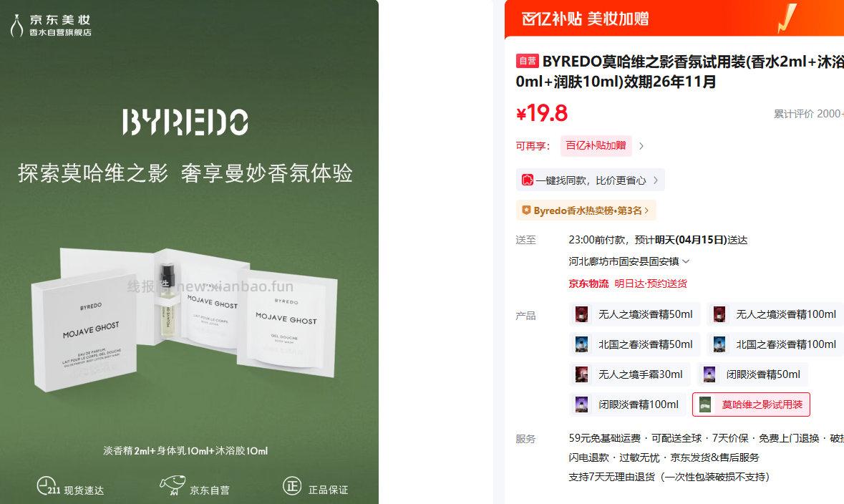Click the 正品保证 circle icon

coord(292,486)
